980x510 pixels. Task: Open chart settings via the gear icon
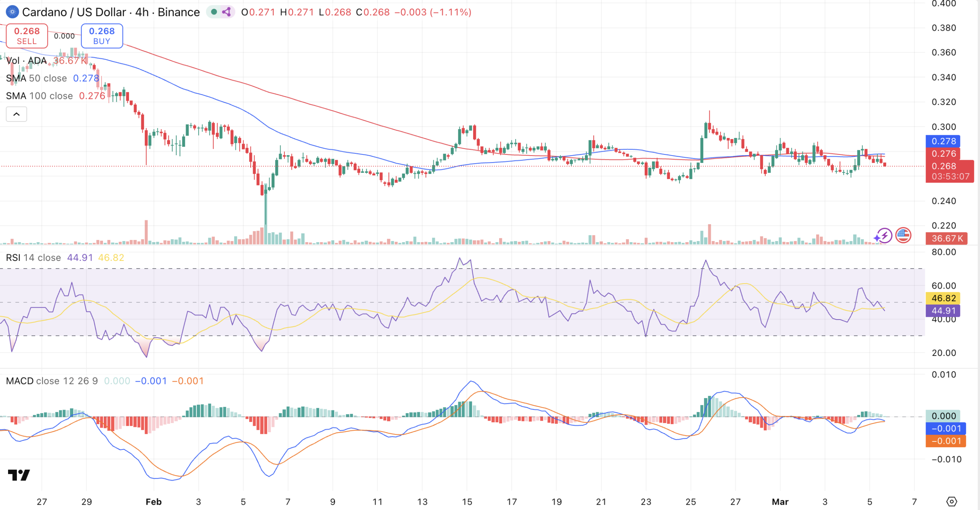click(951, 501)
